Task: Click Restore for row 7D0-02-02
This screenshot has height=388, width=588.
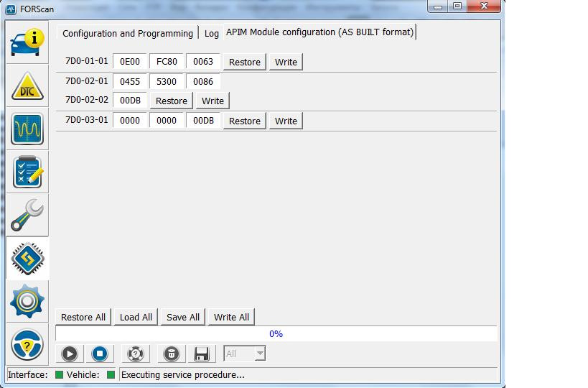Action: 172,101
